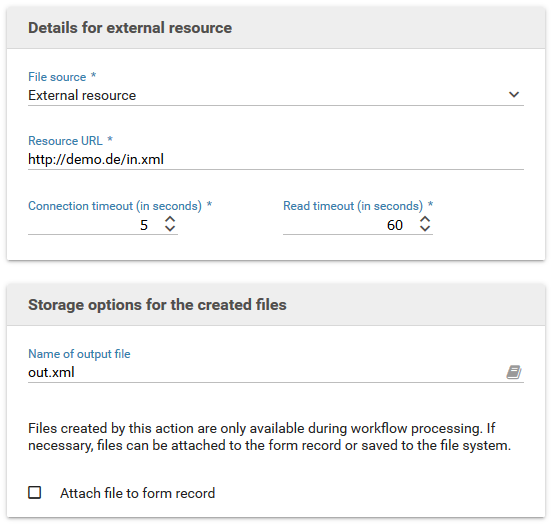Increase the Connection timeout value with up arrow
Viewport: 552px width, 524px height.
coord(170,219)
